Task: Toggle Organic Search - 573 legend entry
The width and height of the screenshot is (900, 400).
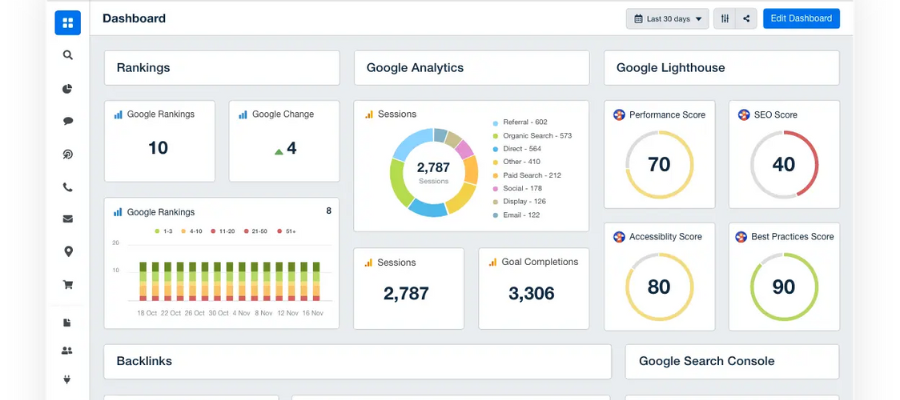Action: (532, 136)
